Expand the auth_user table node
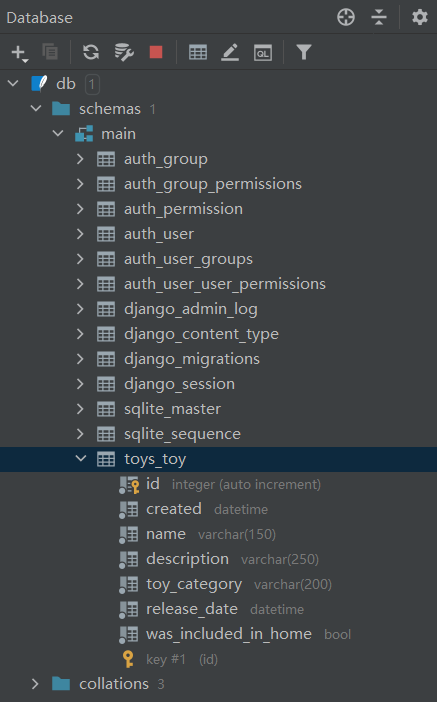This screenshot has height=702, width=437. 80,234
